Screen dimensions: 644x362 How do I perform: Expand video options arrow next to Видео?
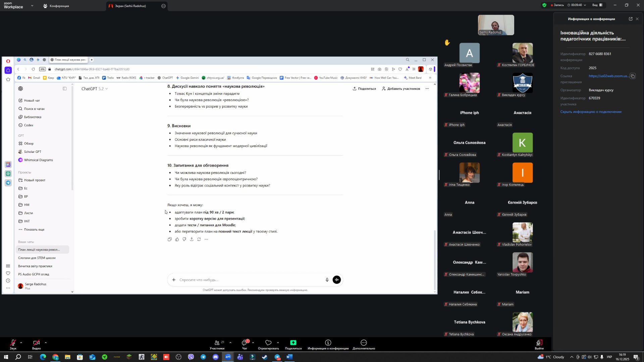pos(46,343)
